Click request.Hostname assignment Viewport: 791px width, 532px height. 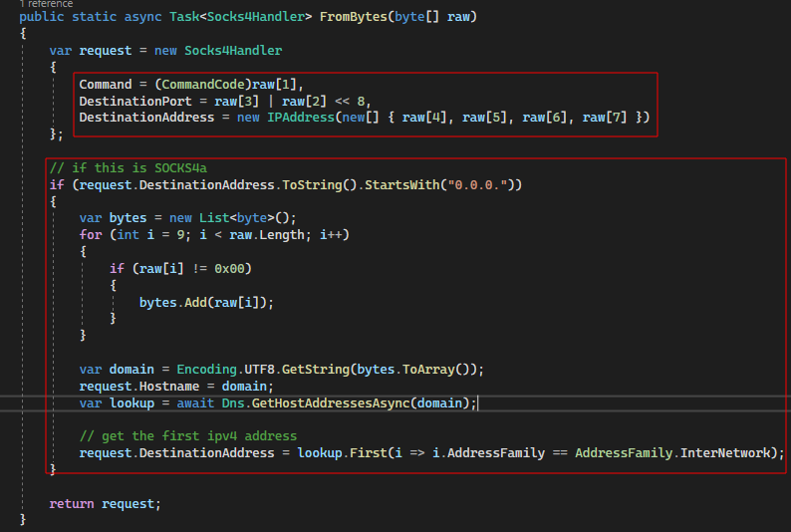[138, 387]
